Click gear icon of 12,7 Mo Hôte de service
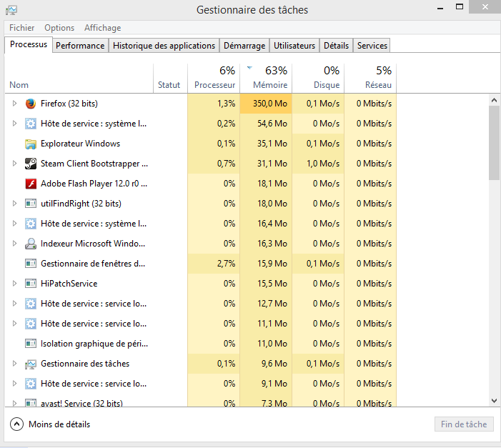 [x=31, y=304]
